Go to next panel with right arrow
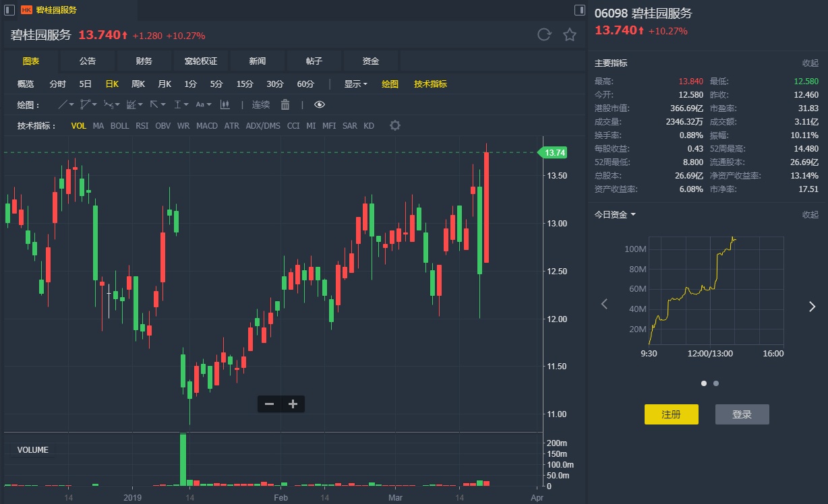828x504 pixels. point(812,307)
